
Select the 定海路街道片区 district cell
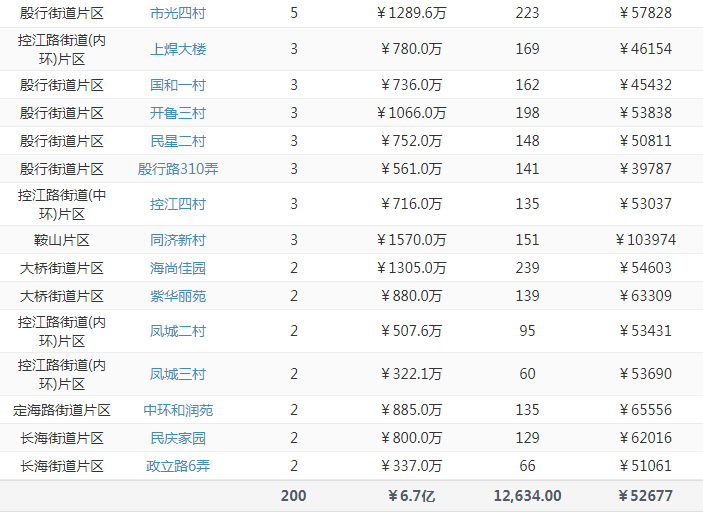(62, 410)
